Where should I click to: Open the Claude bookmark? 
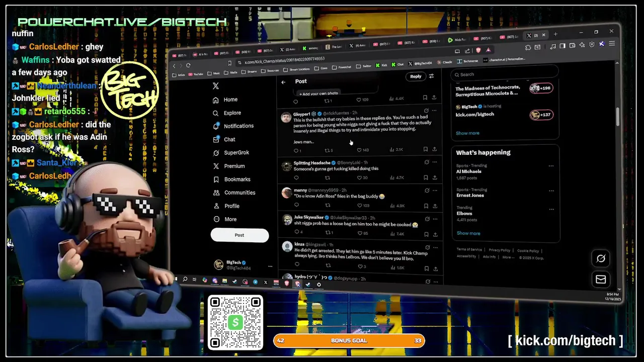444,62
